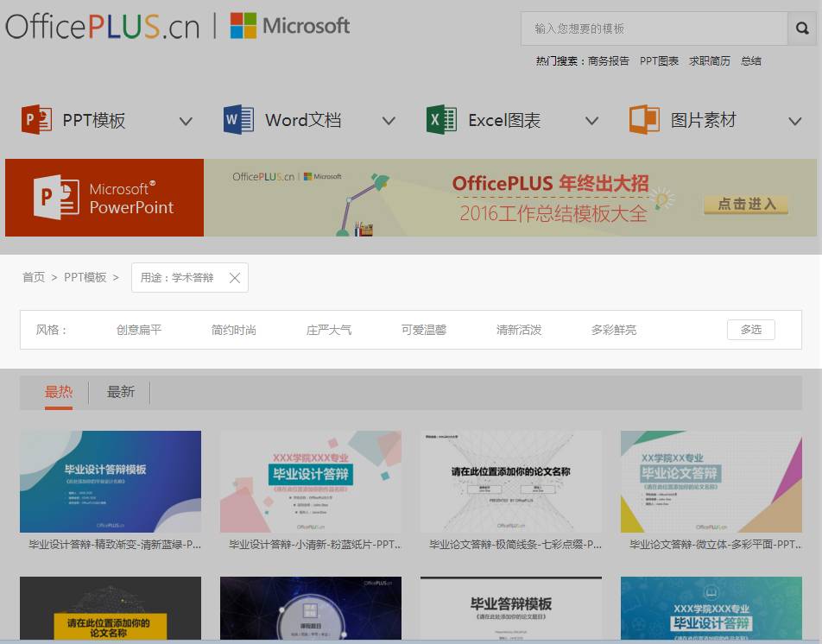
Task: Click the search magnifier icon
Action: click(801, 28)
